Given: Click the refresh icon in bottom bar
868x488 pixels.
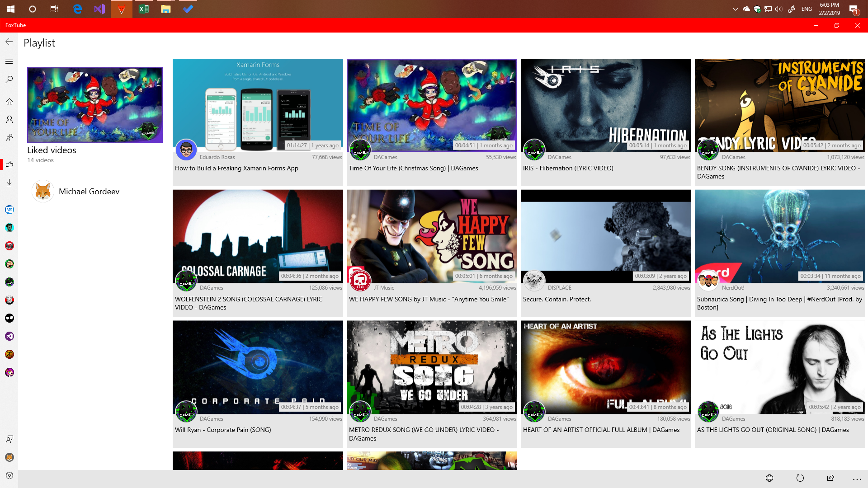Looking at the screenshot, I should (x=800, y=478).
